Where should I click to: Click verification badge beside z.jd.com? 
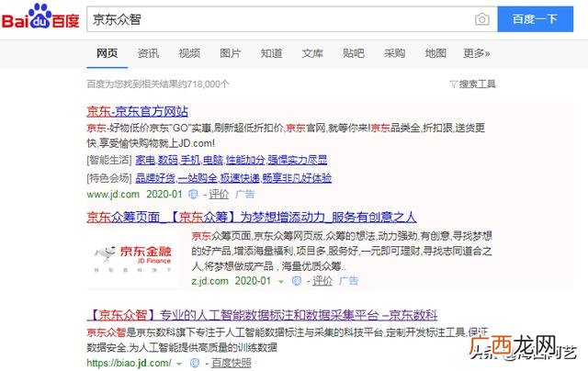(x=296, y=281)
